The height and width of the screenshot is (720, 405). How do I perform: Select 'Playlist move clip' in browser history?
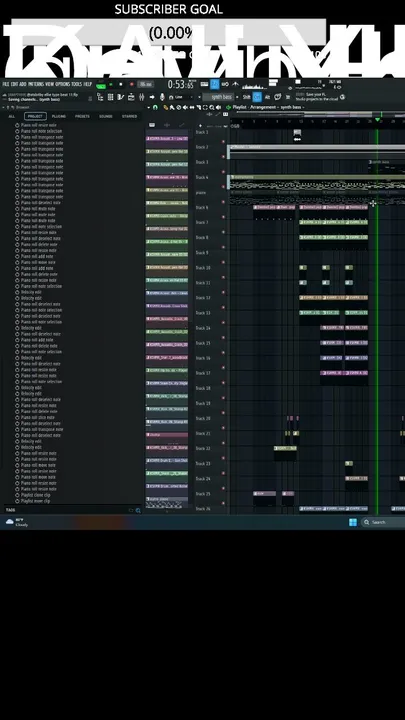pos(35,501)
